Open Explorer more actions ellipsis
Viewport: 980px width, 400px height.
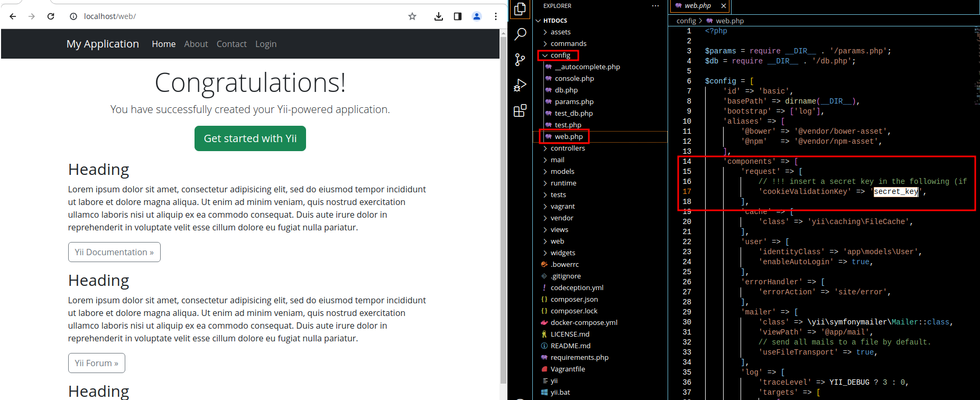(x=655, y=6)
